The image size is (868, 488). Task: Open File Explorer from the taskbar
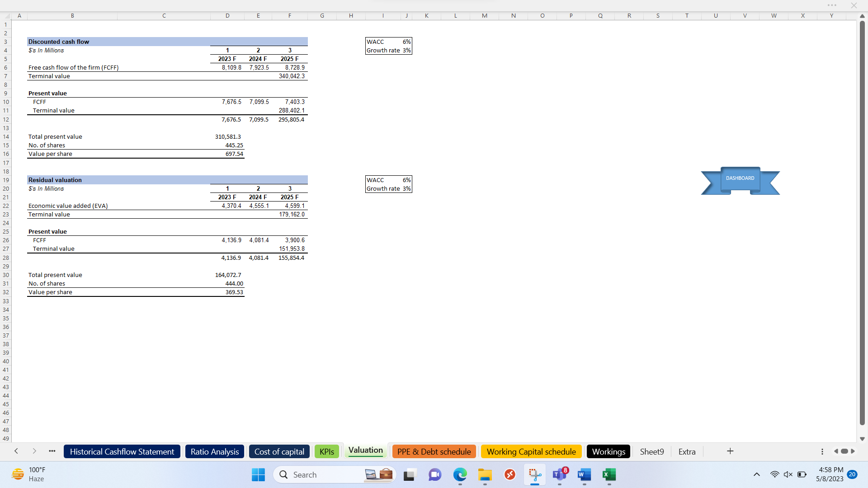(x=485, y=475)
